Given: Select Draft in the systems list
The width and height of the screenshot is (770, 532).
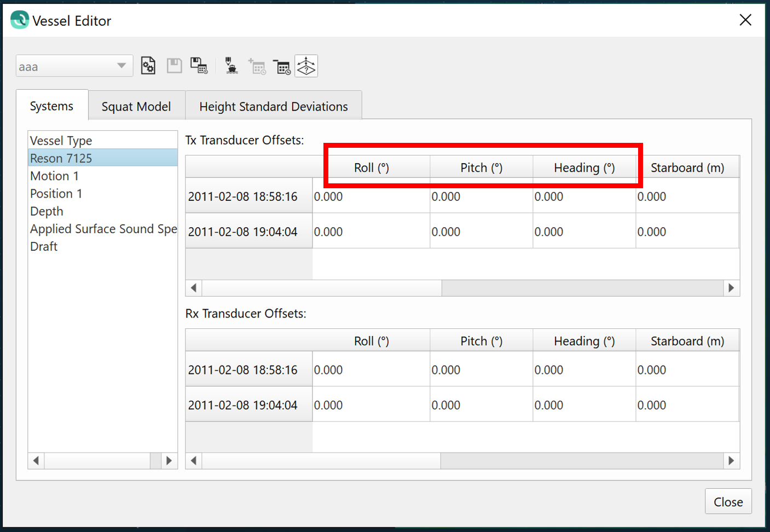Looking at the screenshot, I should tap(44, 247).
